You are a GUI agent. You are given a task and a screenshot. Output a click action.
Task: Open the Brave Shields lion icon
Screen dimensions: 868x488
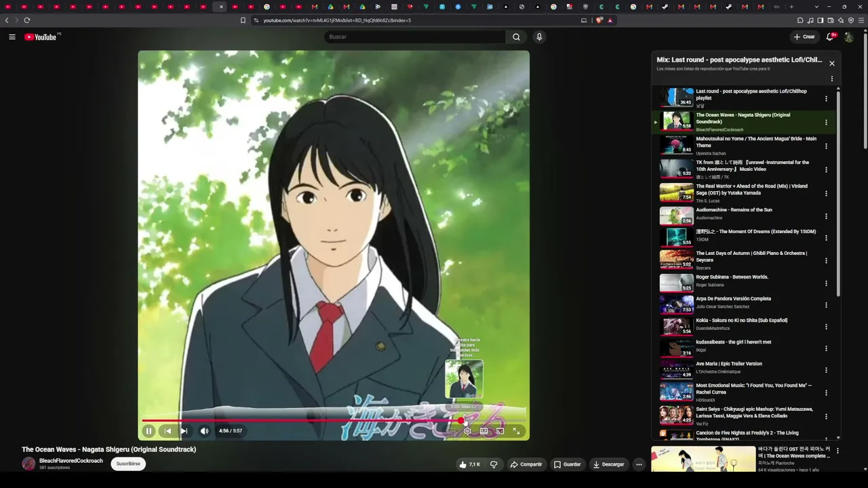coord(599,20)
